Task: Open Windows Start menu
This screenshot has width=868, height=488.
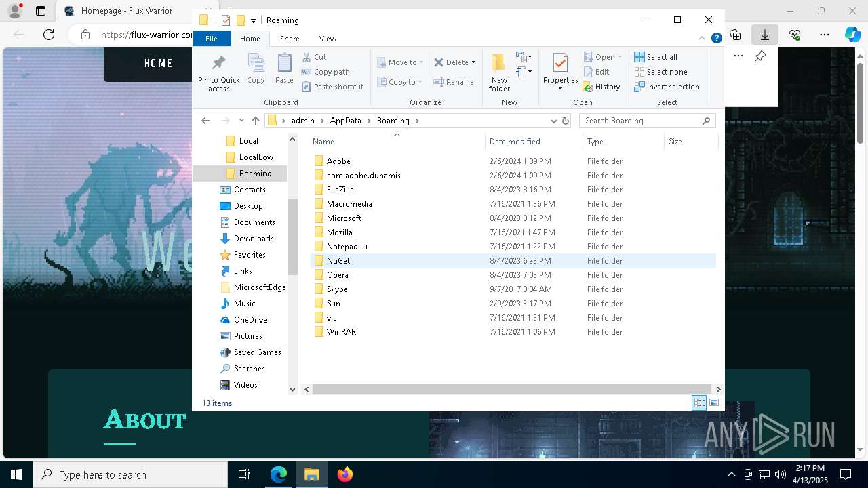Action: (16, 474)
